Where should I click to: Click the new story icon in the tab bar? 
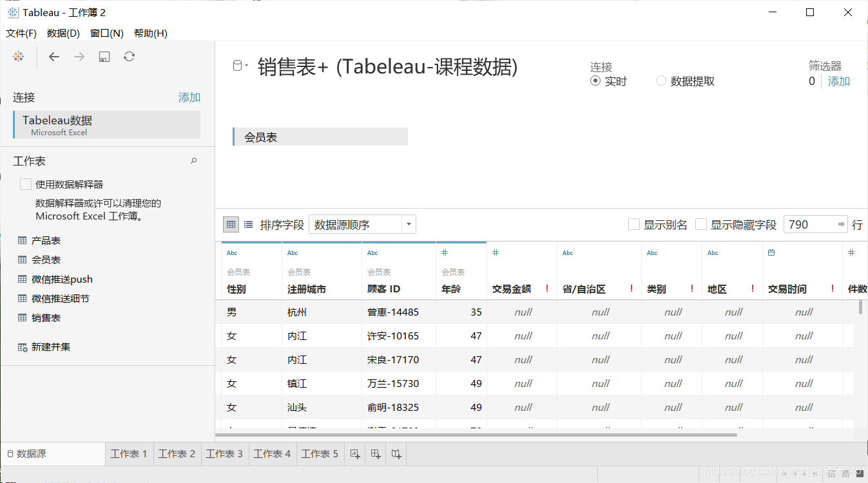(397, 454)
